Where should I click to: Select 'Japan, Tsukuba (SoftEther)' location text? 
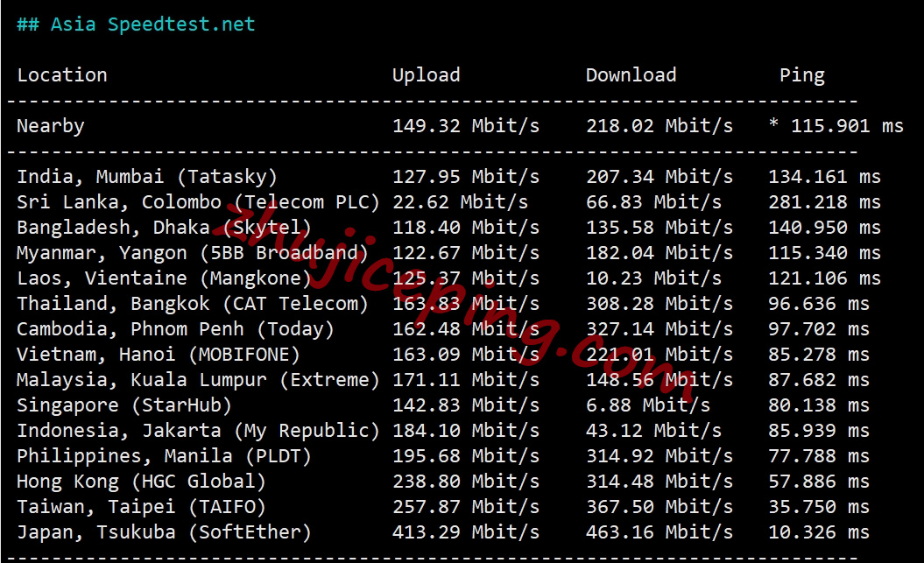pyautogui.click(x=164, y=531)
